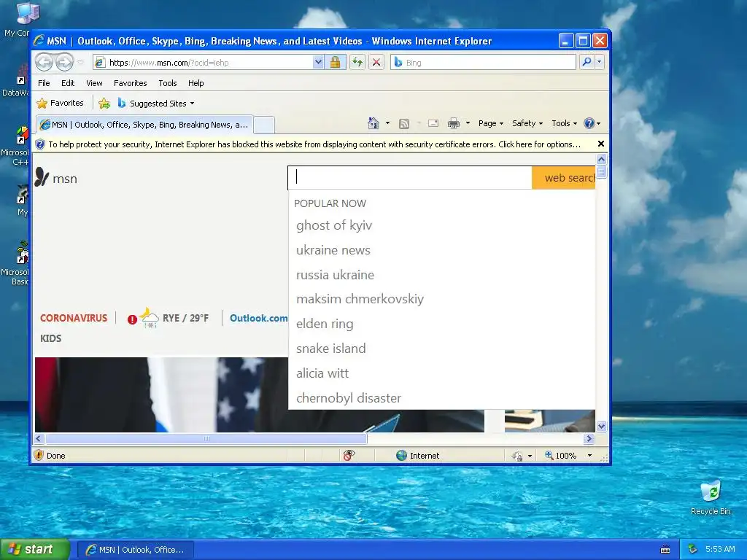Open the Help menu
Viewport: 747px width, 560px height.
196,83
